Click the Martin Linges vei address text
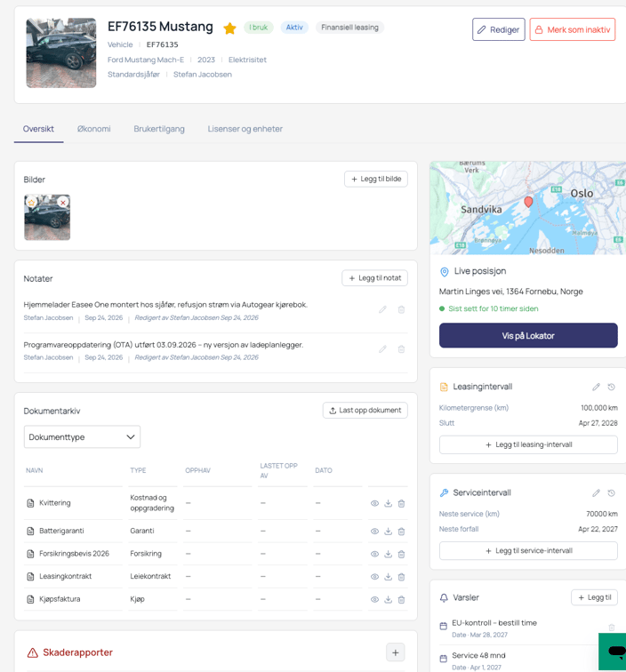 [510, 292]
